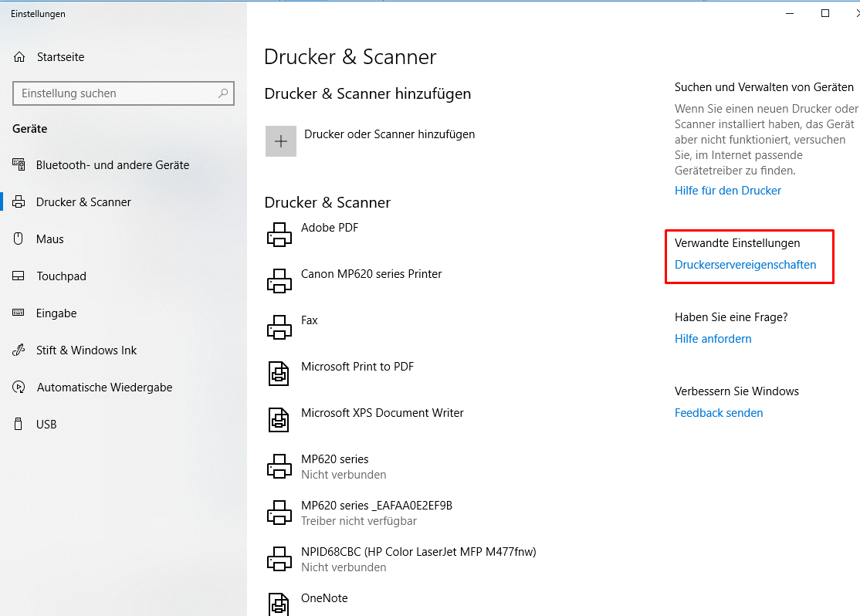The width and height of the screenshot is (860, 616).
Task: Click the Feedback senden link
Action: [x=719, y=412]
